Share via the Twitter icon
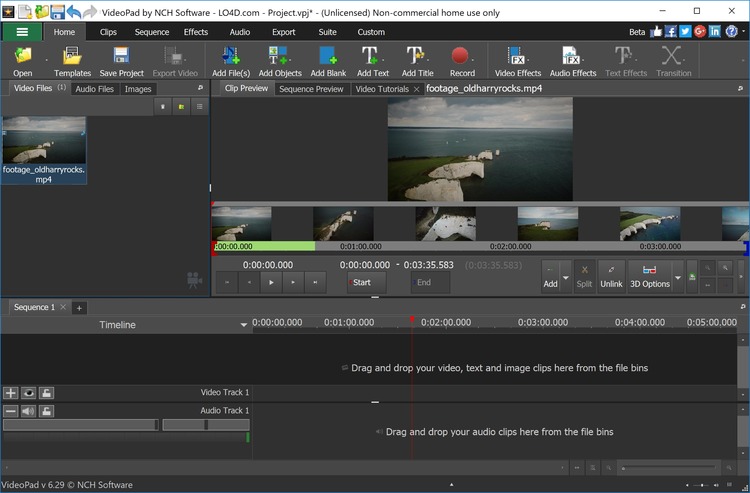The width and height of the screenshot is (750, 493). coord(685,32)
